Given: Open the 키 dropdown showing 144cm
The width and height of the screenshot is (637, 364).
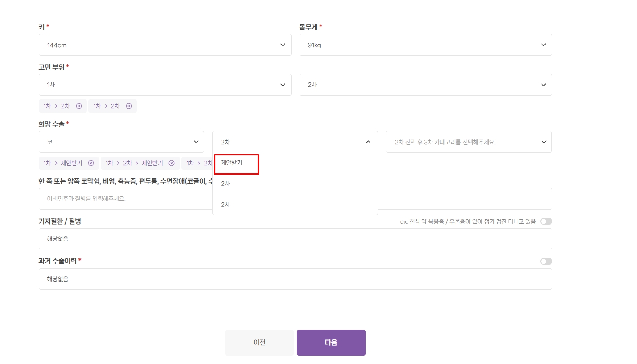Looking at the screenshot, I should [x=165, y=45].
